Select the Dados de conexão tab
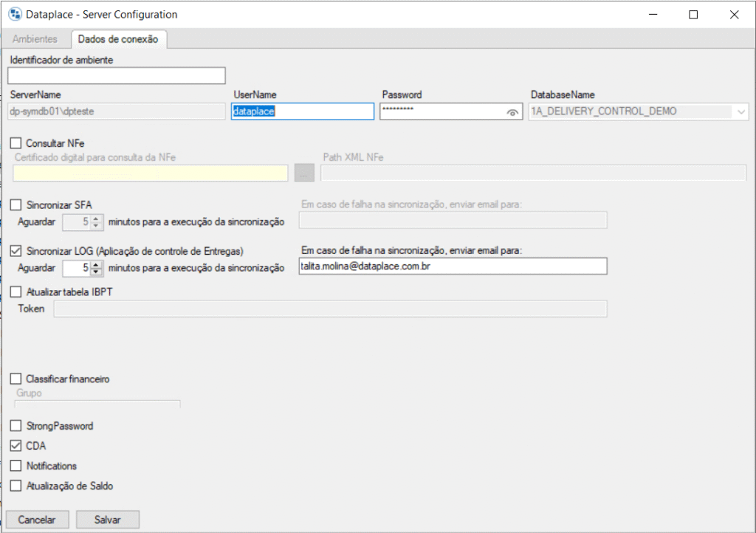 [118, 39]
